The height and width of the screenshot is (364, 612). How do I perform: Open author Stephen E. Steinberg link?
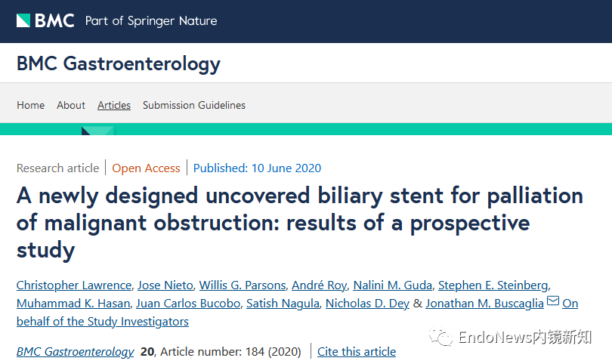(x=493, y=285)
